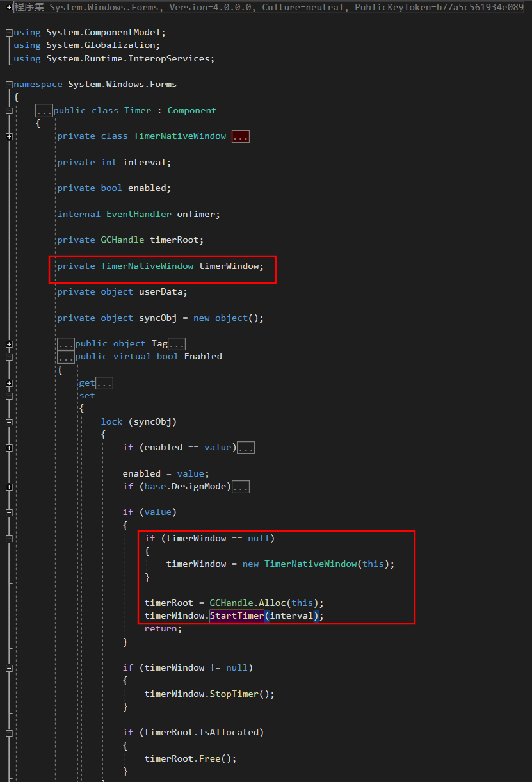Select the Component base class name

point(191,110)
